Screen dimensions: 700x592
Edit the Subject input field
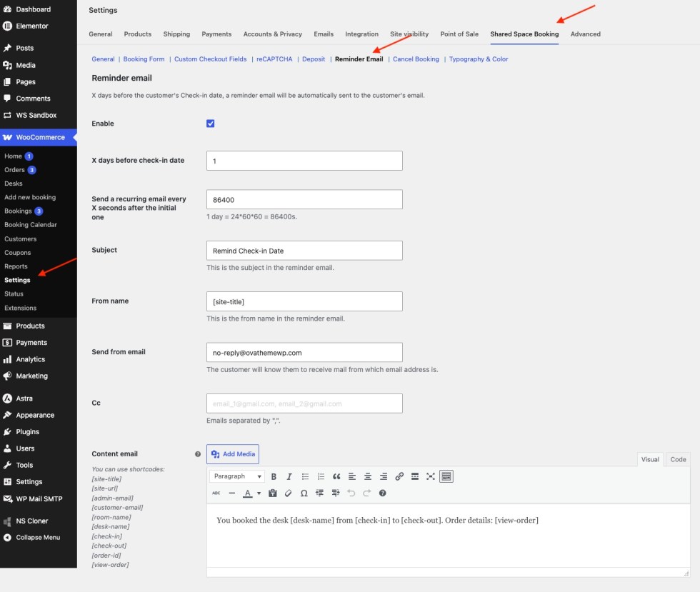pyautogui.click(x=304, y=251)
